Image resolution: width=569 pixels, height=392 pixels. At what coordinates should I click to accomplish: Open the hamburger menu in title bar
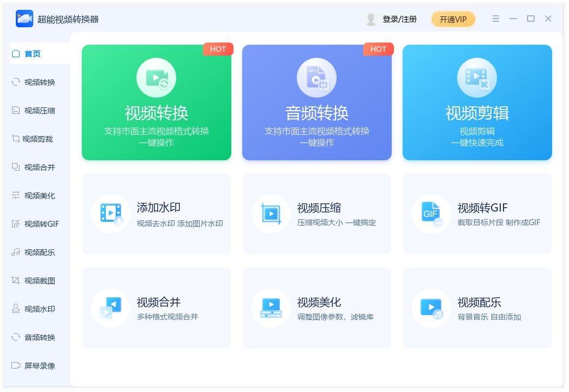(496, 19)
